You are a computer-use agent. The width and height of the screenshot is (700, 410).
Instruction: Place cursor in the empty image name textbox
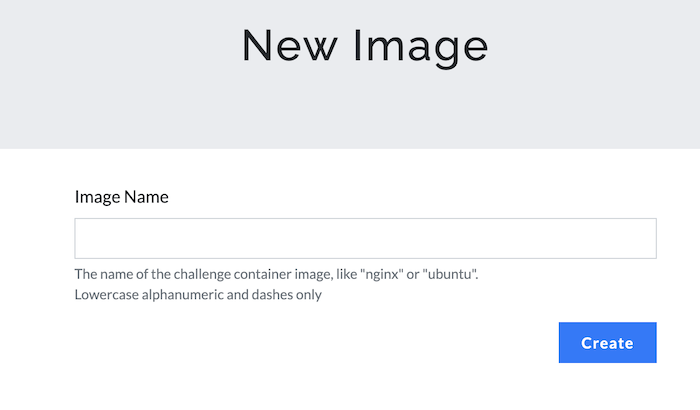[x=365, y=239]
